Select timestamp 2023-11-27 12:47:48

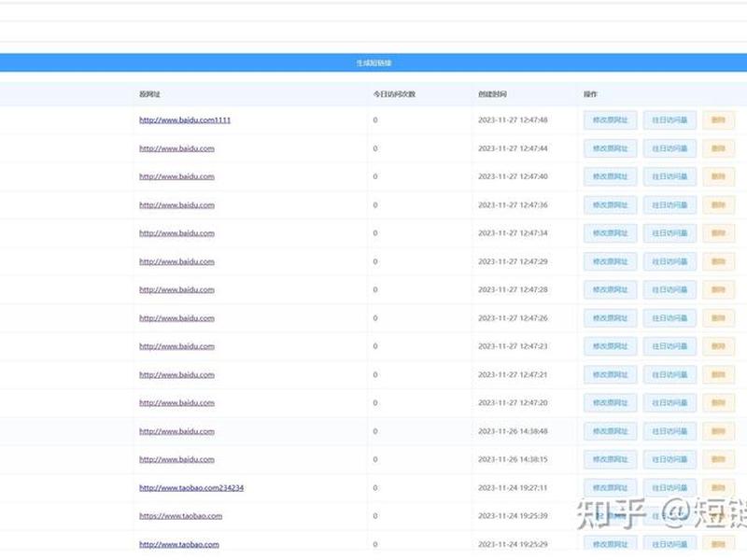click(x=513, y=120)
